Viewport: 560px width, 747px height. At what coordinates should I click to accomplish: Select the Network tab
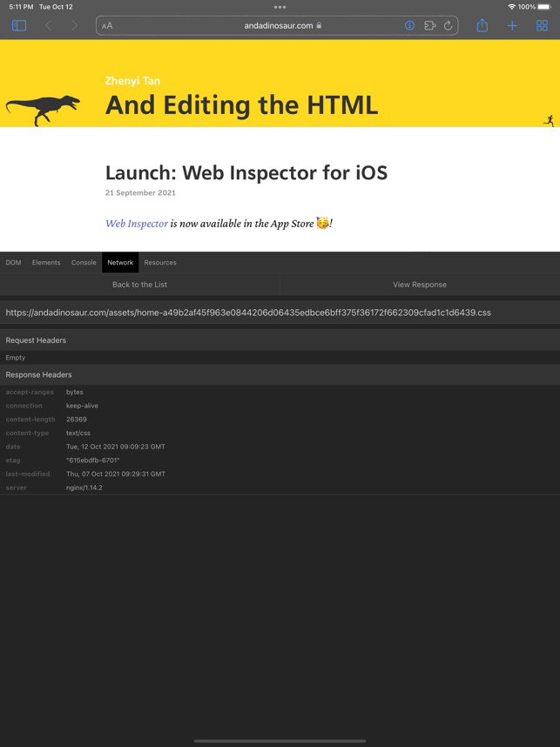pos(120,263)
